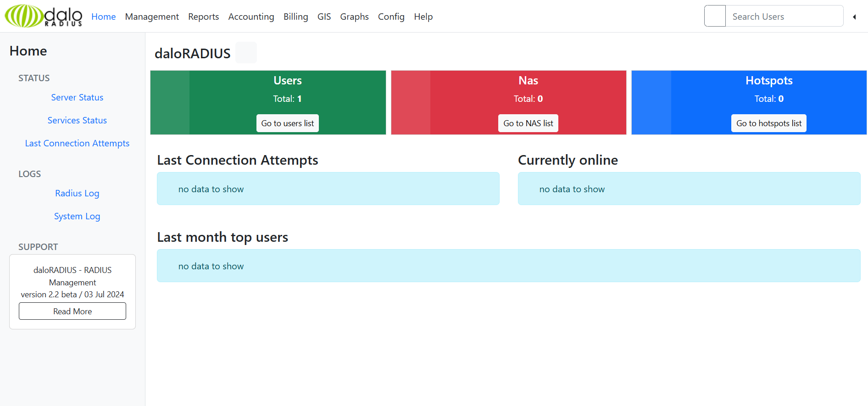Click Read More in the support box
This screenshot has height=406, width=868.
pyautogui.click(x=72, y=311)
